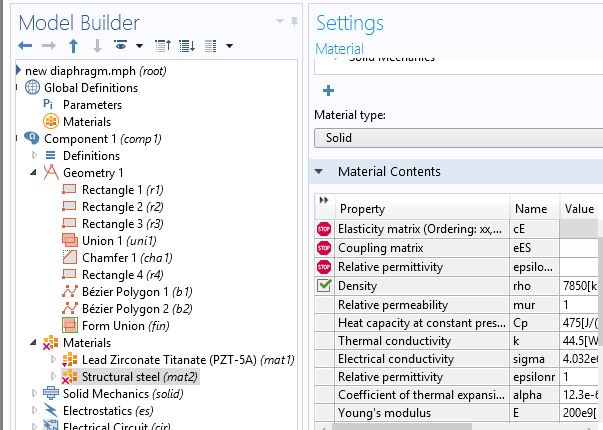
Task: Click the Geometry 1 node icon
Action: coord(51,173)
